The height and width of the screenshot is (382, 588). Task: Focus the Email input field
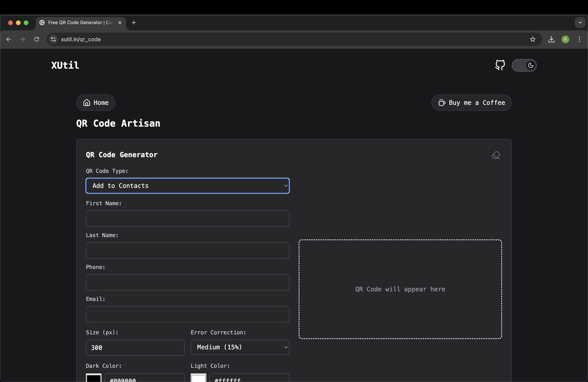187,314
